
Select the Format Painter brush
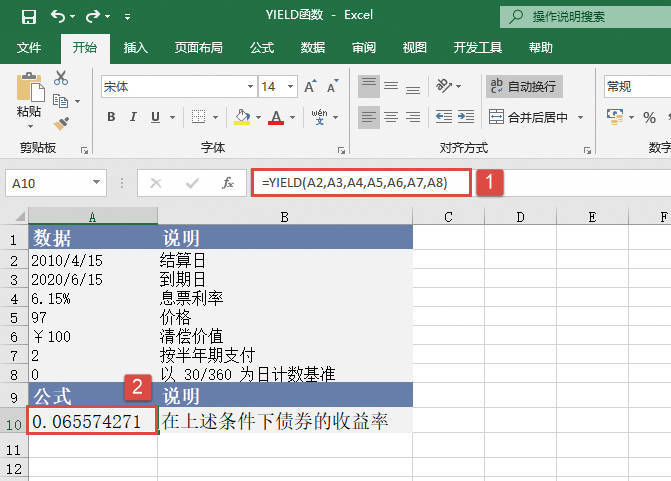pyautogui.click(x=61, y=123)
